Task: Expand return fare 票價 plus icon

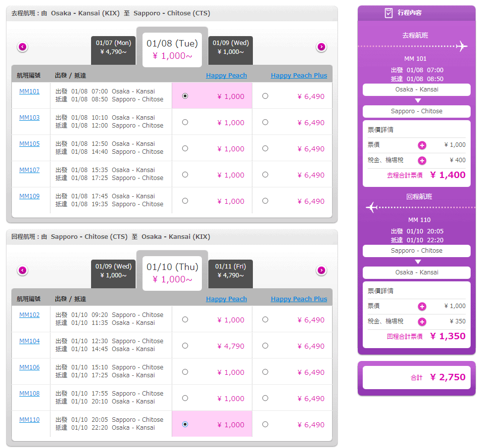Action: (422, 306)
